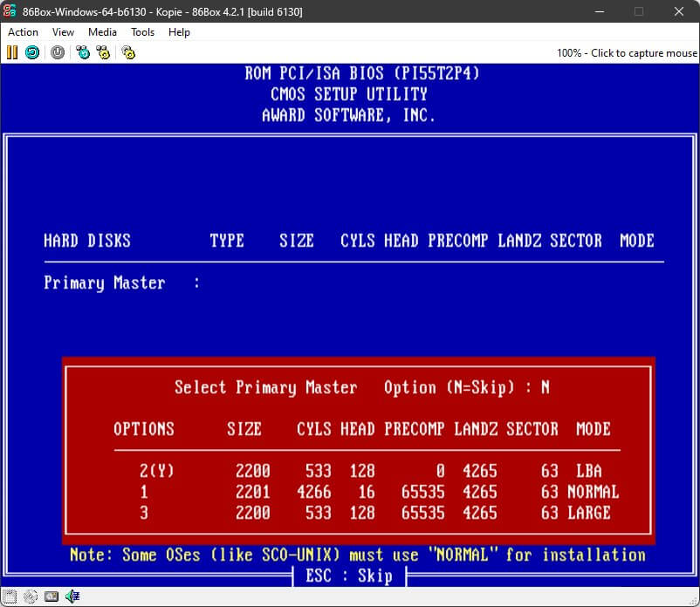700x607 pixels.
Task: Click the 86Box app icon in title bar
Action: tap(10, 11)
